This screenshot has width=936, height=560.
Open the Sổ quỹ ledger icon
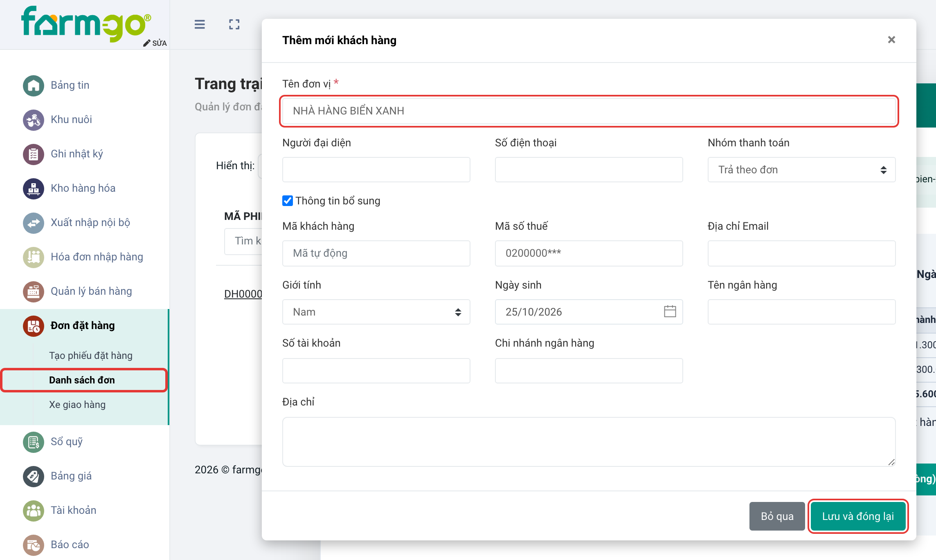point(34,442)
